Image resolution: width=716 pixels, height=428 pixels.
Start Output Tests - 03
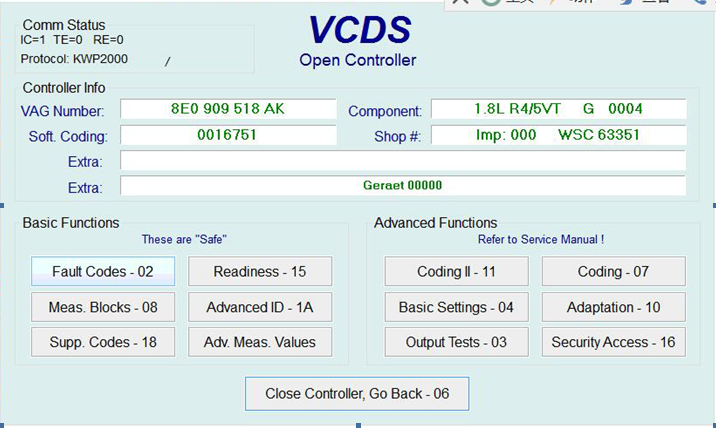coord(457,342)
